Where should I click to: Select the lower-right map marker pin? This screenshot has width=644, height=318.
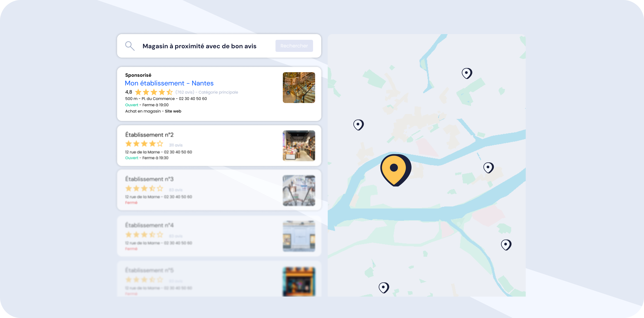point(506,245)
